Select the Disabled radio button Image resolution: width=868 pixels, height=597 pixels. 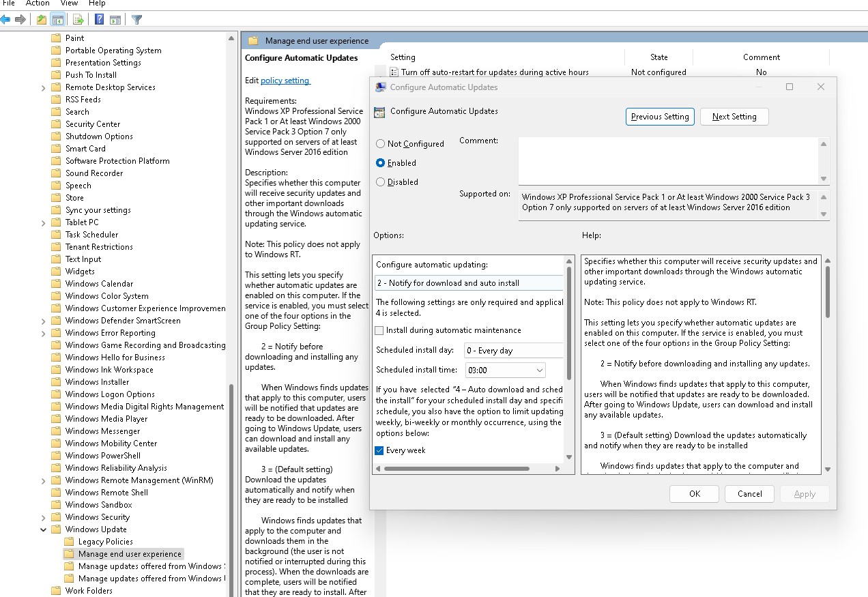(x=381, y=182)
